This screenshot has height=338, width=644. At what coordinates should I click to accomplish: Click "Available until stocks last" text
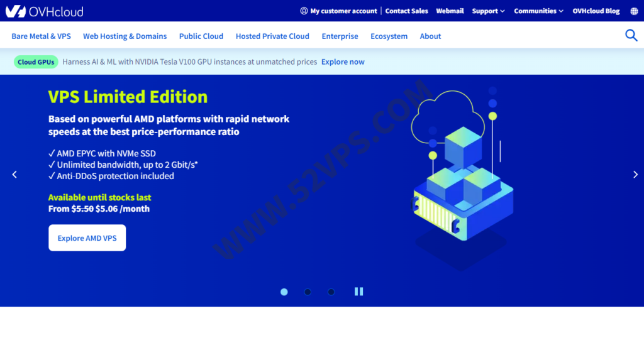pos(100,197)
